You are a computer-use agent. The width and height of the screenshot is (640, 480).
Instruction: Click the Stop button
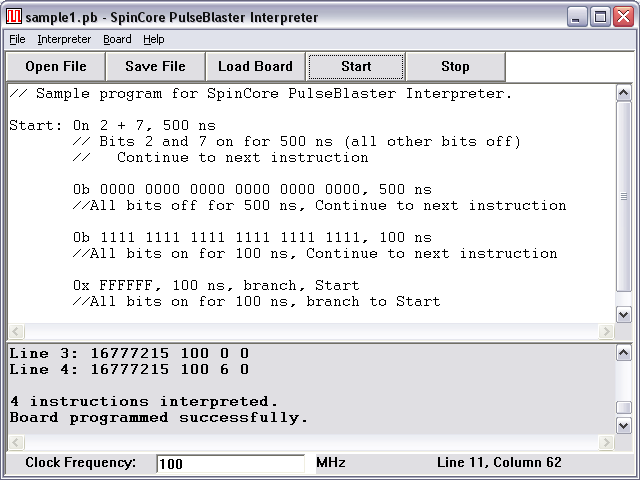456,67
